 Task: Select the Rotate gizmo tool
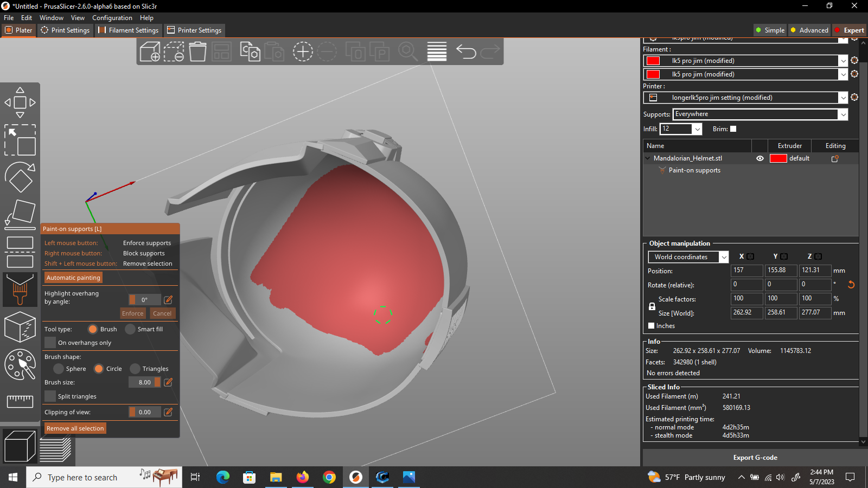20,177
